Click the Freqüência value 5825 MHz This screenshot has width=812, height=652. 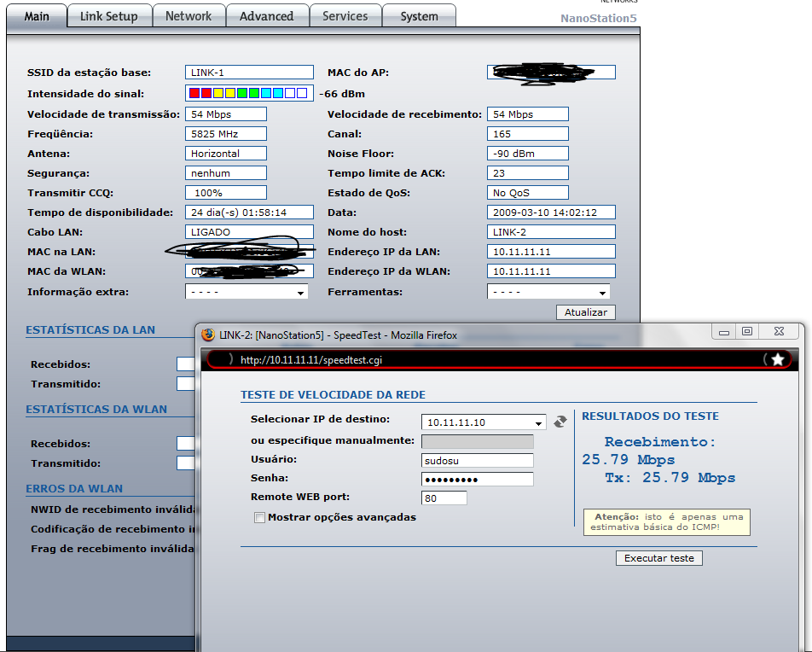tap(226, 134)
